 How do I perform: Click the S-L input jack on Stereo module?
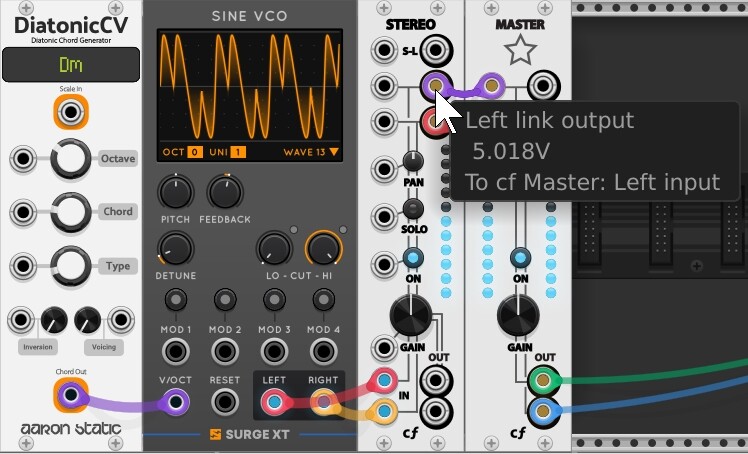384,51
